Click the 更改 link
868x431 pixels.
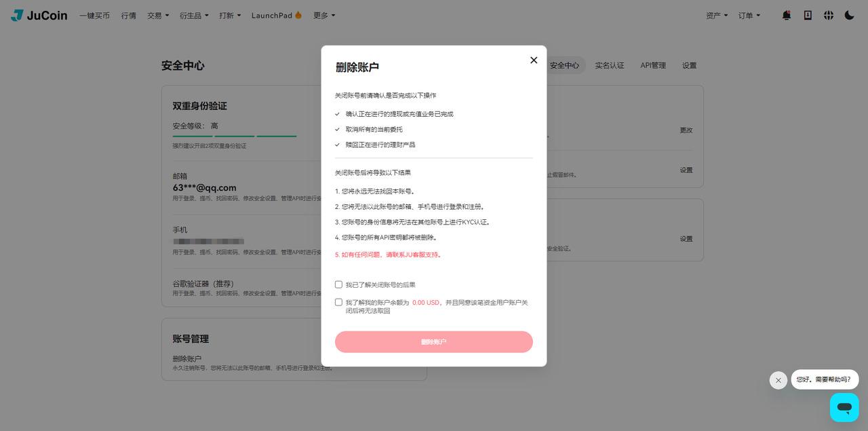[686, 130]
